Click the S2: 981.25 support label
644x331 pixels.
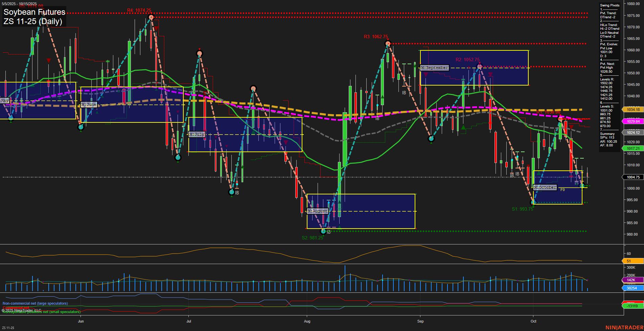[x=312, y=237]
